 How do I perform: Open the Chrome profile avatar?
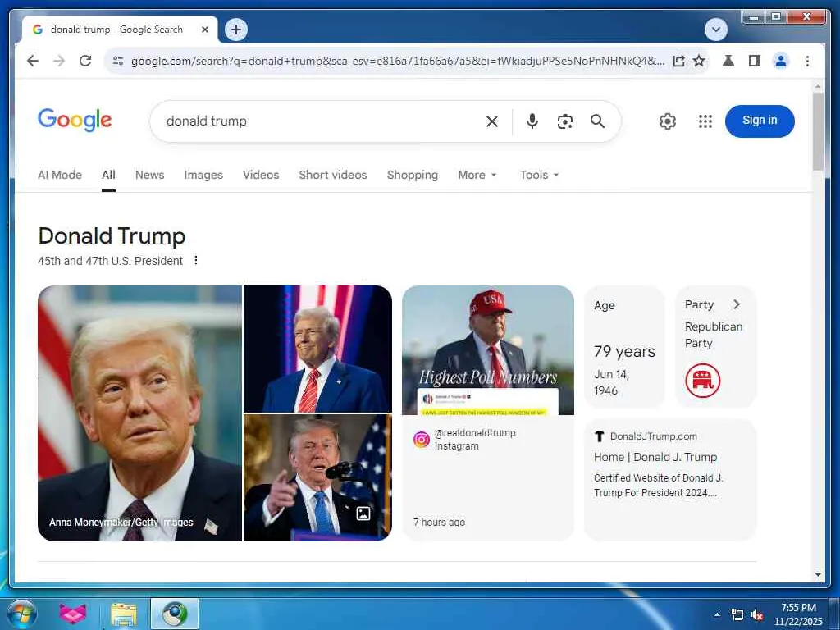coord(781,61)
